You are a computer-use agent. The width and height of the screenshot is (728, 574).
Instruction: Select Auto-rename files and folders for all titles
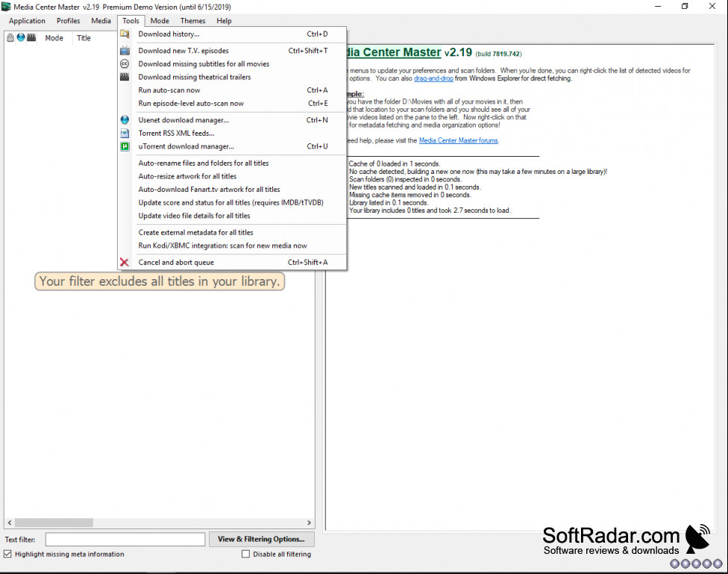[x=232, y=163]
